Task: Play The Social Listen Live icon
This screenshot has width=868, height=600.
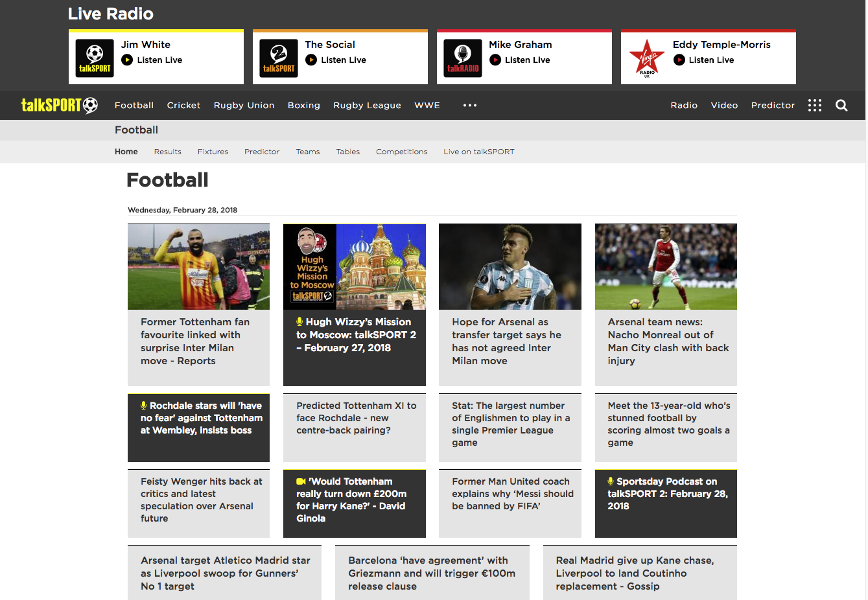Action: point(311,60)
